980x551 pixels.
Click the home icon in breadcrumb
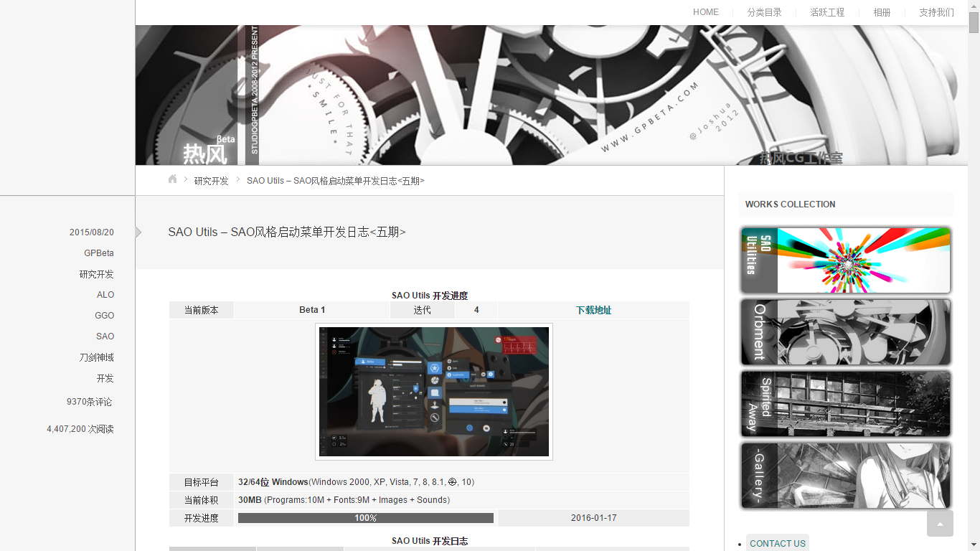click(x=172, y=179)
